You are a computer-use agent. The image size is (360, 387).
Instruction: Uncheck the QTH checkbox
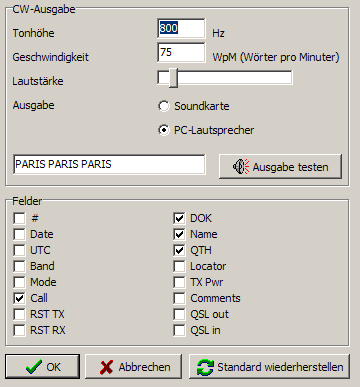tap(179, 250)
